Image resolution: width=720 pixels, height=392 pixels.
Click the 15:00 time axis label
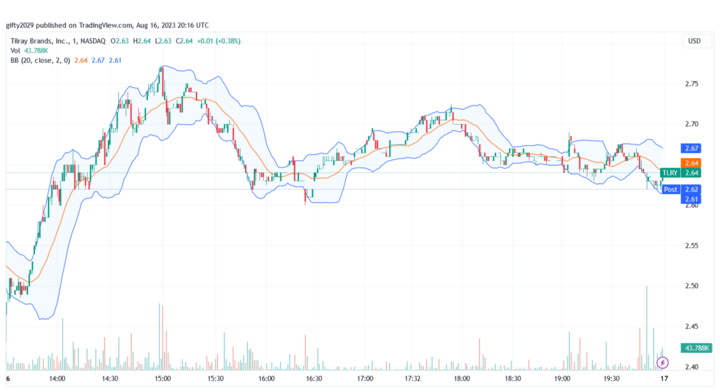(163, 379)
